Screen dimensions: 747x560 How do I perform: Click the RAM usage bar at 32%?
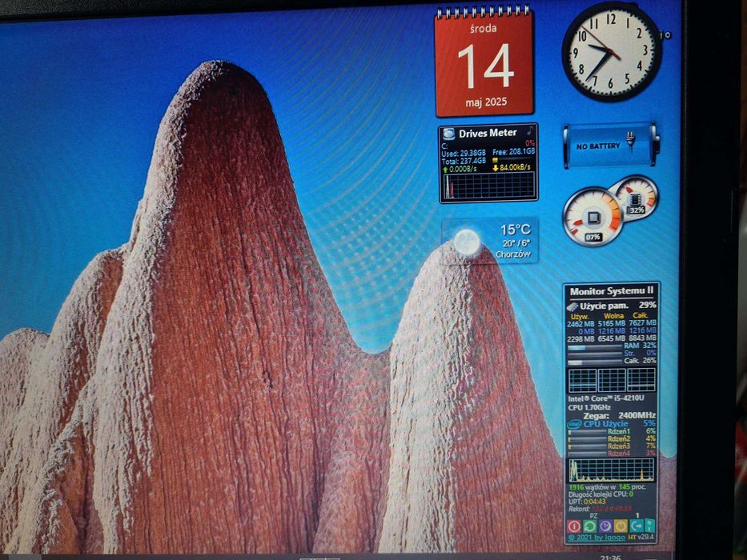[x=595, y=348]
